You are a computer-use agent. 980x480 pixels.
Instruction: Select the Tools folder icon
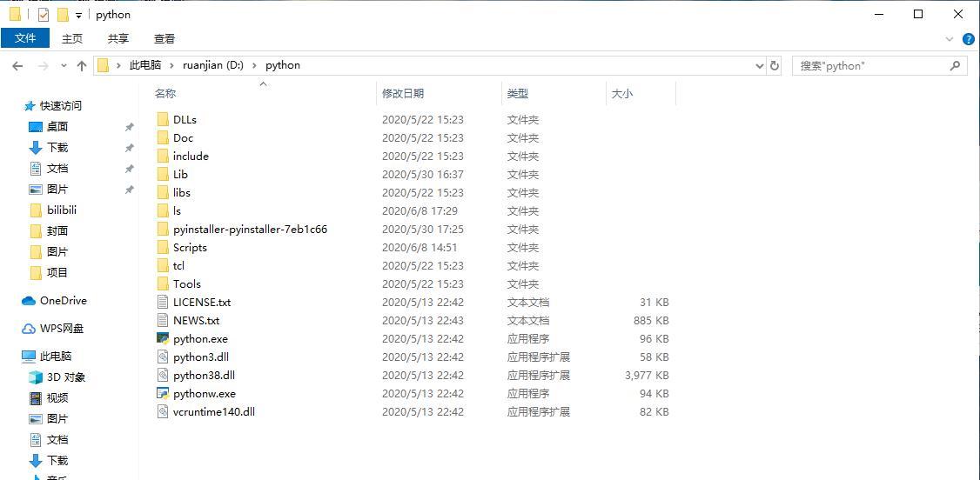tap(163, 284)
